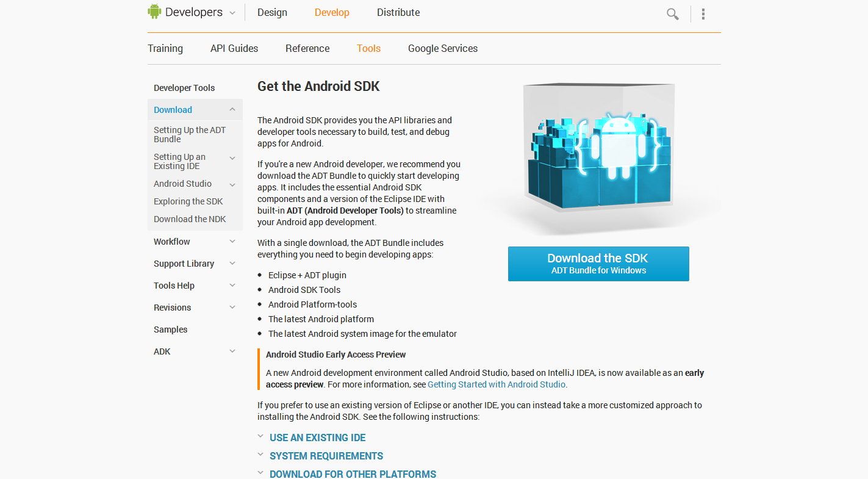This screenshot has width=868, height=479.
Task: Switch to the Training tab
Action: pos(165,48)
